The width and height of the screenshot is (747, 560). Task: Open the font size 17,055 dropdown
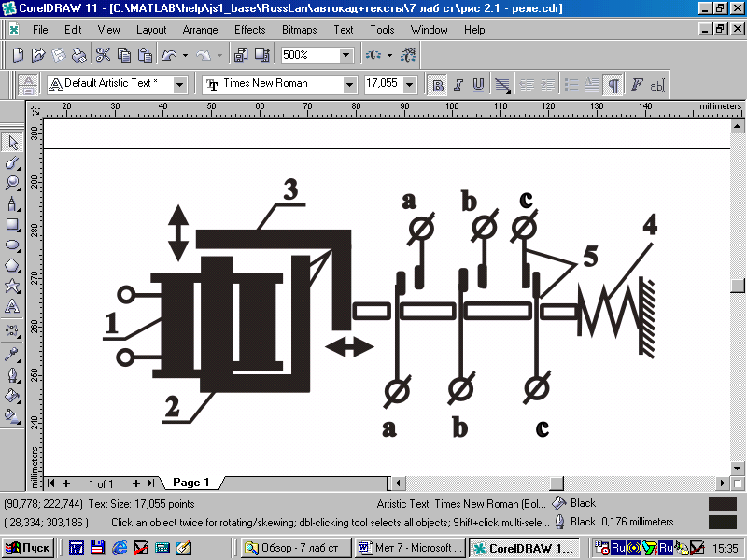tap(409, 85)
